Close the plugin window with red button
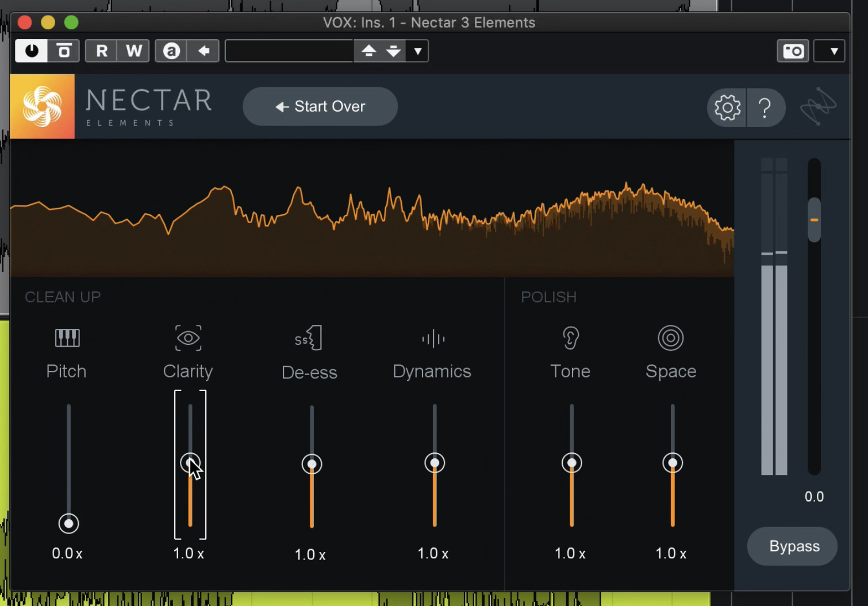This screenshot has width=868, height=606. 25,22
